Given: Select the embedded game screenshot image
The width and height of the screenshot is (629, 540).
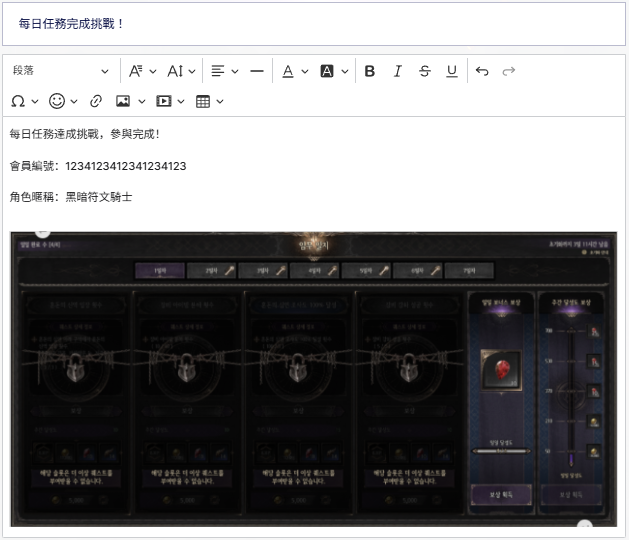Looking at the screenshot, I should click(314, 378).
